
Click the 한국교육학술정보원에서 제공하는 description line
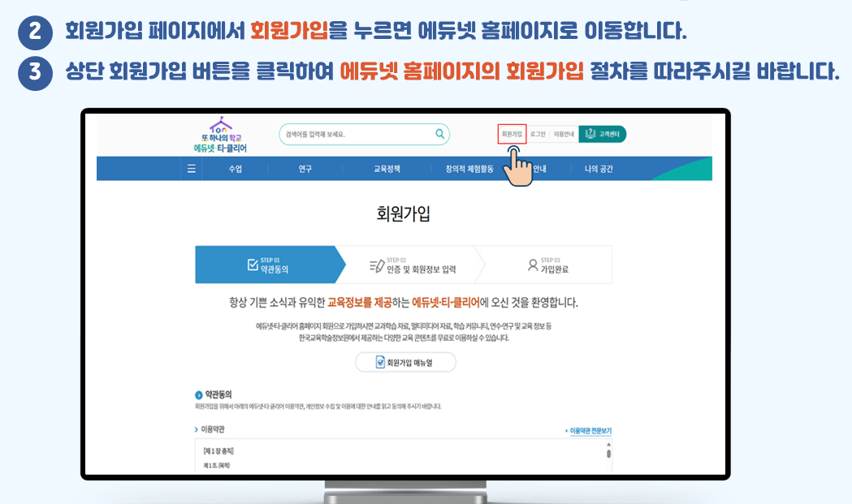point(404,338)
